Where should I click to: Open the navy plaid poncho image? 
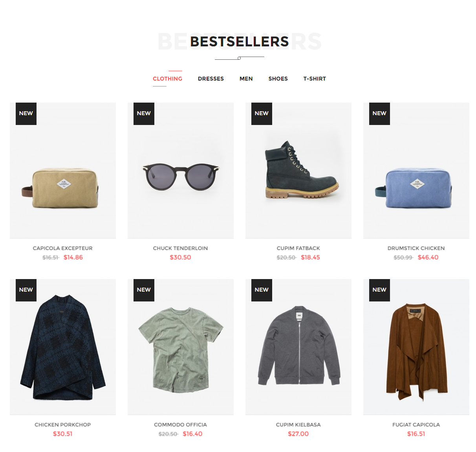click(x=63, y=347)
